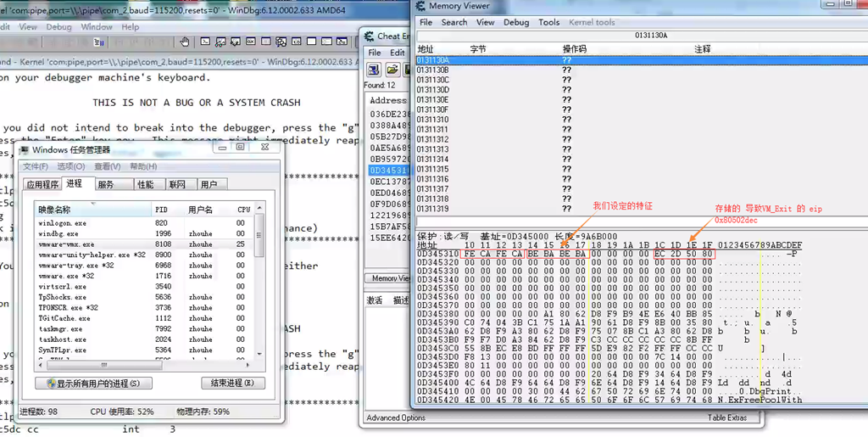
Task: Select TGitCache.exe process row
Action: click(x=144, y=318)
